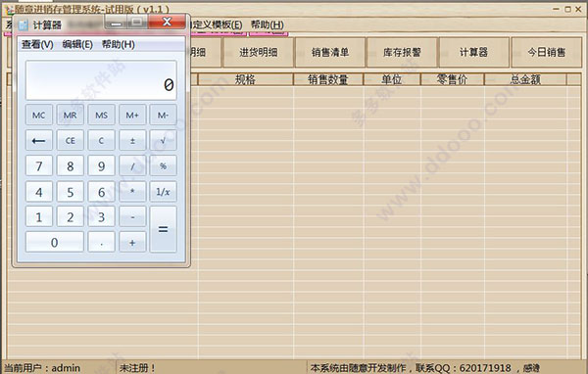588x374 pixels.
Task: Click the square root button
Action: (163, 141)
